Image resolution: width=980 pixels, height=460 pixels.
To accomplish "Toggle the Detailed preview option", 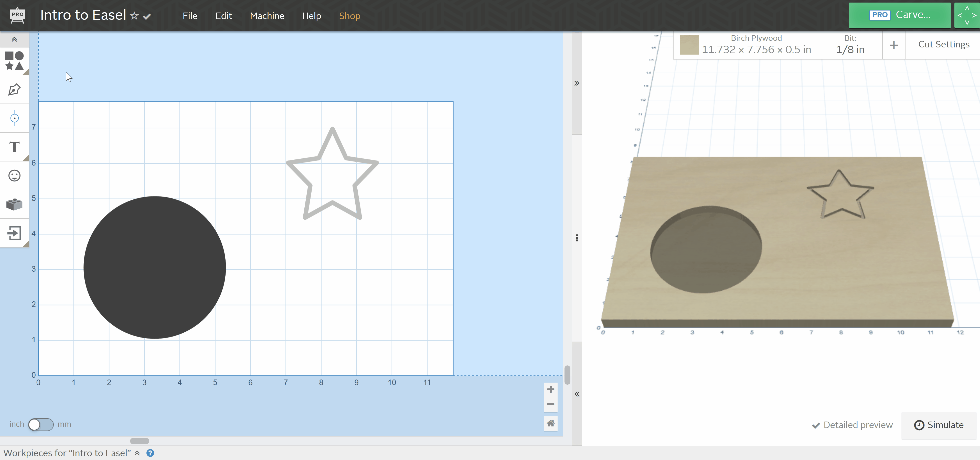I will (x=852, y=425).
